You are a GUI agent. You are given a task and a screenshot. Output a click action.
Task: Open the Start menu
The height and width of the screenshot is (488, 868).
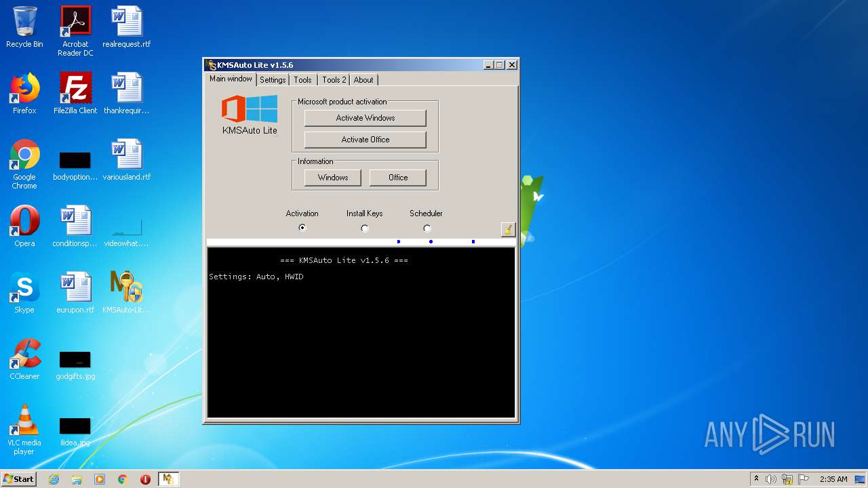click(x=19, y=479)
